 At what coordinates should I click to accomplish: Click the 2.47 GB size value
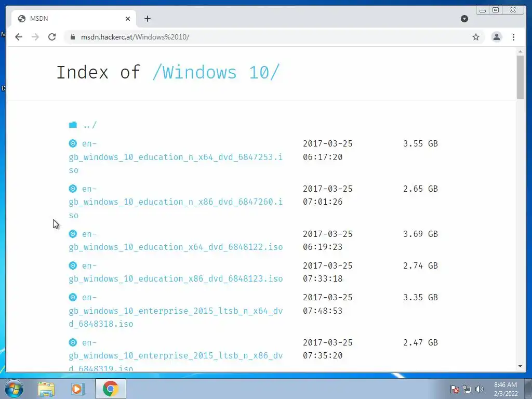tap(420, 342)
